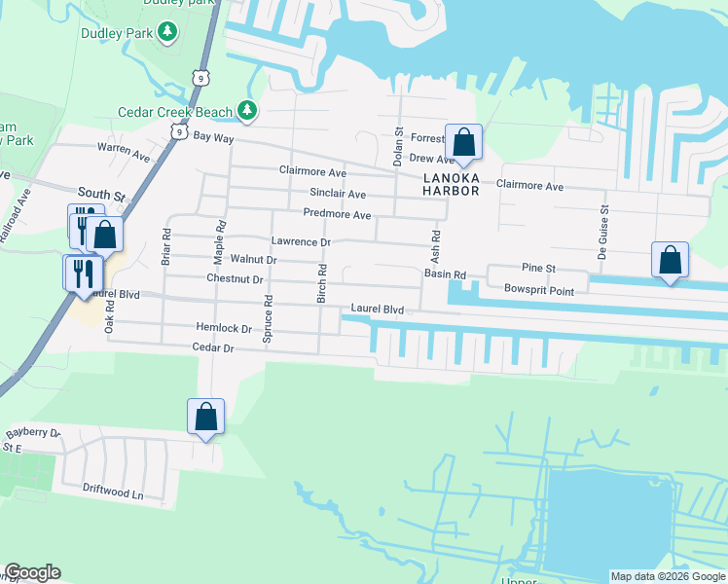This screenshot has width=728, height=584.
Task: Click the Pine St street label
Action: coord(538,268)
